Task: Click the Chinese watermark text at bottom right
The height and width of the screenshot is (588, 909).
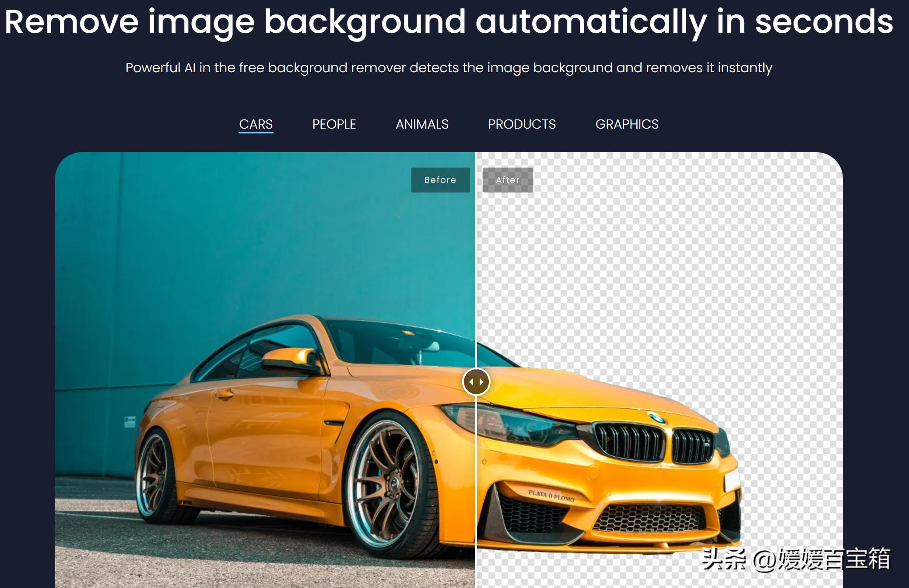Action: click(x=796, y=559)
